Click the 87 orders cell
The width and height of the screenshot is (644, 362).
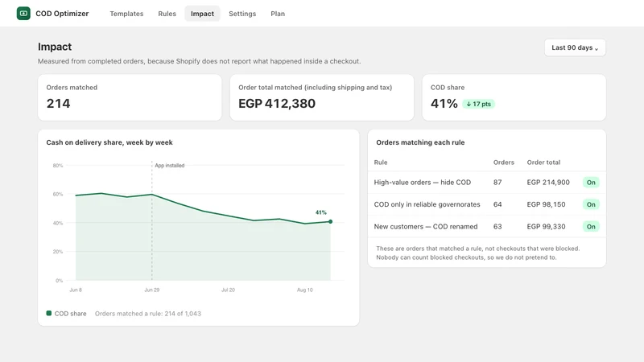click(x=497, y=183)
